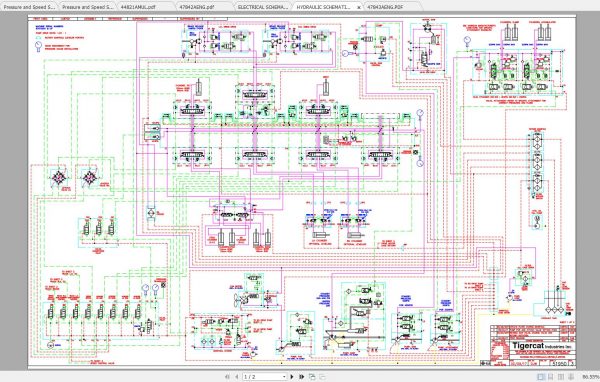This screenshot has width=600, height=382.
Task: Open the page number dropdown arrow
Action: [284, 377]
